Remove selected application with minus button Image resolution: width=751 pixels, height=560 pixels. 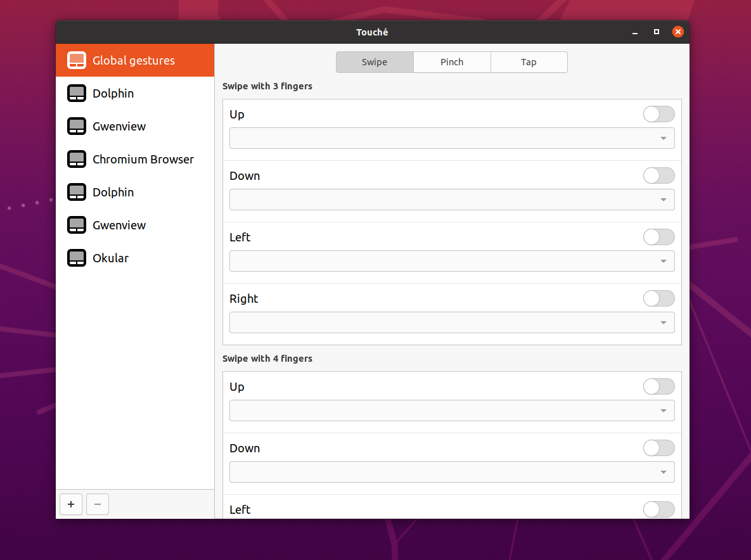[x=97, y=504]
